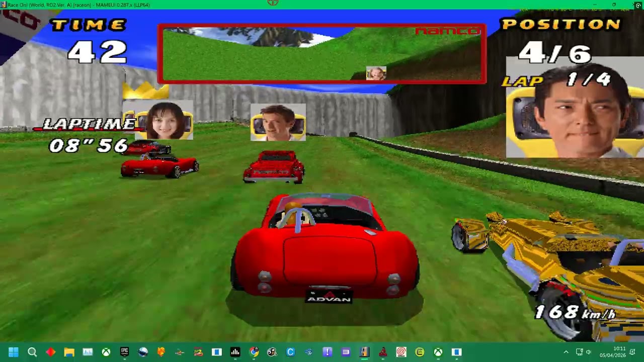Open the blue diamond pattern taskbar icon
This screenshot has height=362, width=644.
[309, 352]
